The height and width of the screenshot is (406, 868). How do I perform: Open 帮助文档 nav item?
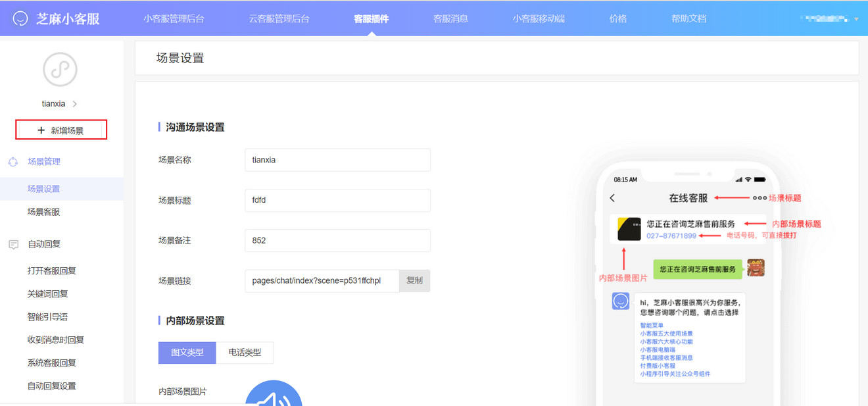688,18
